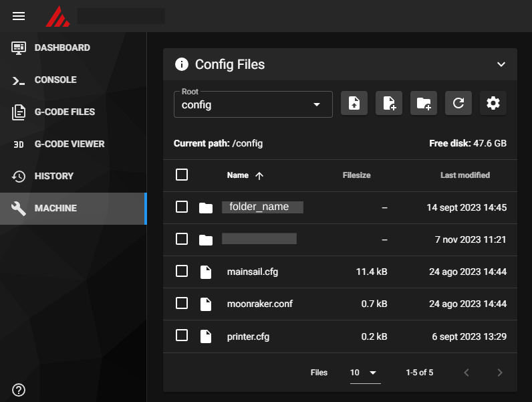
Task: Sort by Filesize column
Action: tap(357, 175)
